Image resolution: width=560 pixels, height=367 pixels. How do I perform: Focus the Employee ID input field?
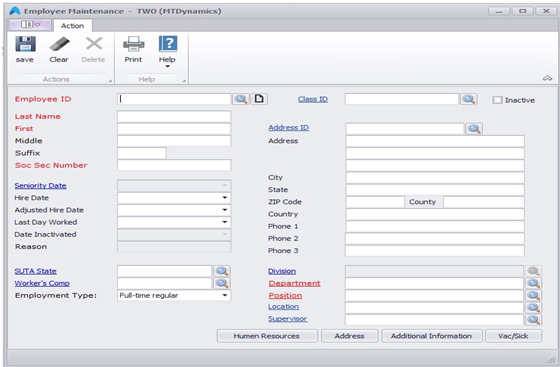[x=174, y=99]
